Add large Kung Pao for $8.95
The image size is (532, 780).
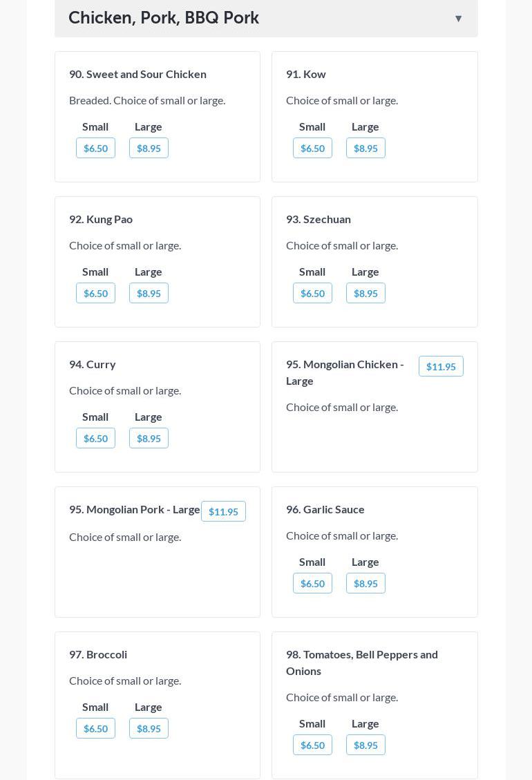tap(149, 293)
